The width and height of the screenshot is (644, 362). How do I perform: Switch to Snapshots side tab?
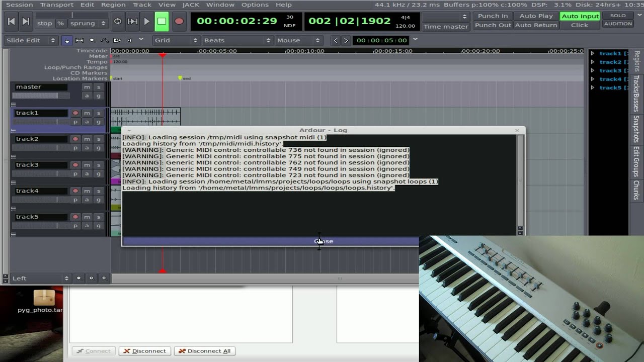636,129
